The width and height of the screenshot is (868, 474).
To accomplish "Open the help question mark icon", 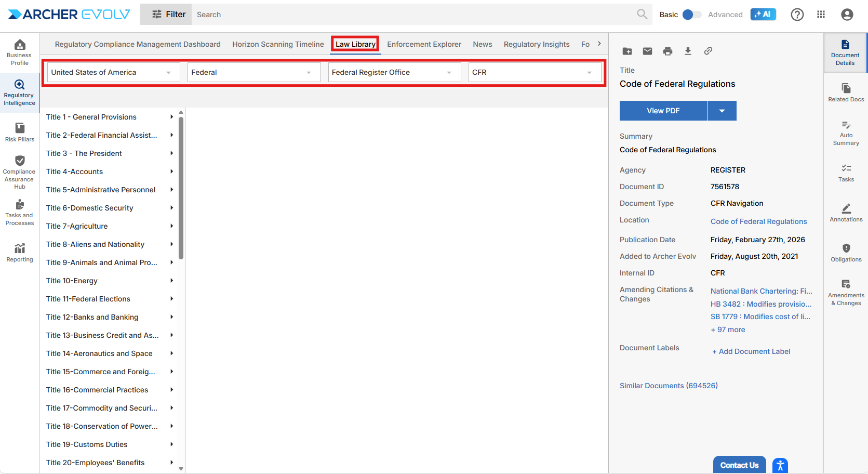I will click(x=797, y=15).
